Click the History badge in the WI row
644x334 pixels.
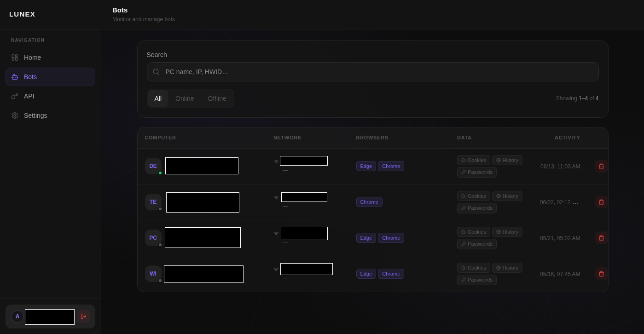click(507, 268)
